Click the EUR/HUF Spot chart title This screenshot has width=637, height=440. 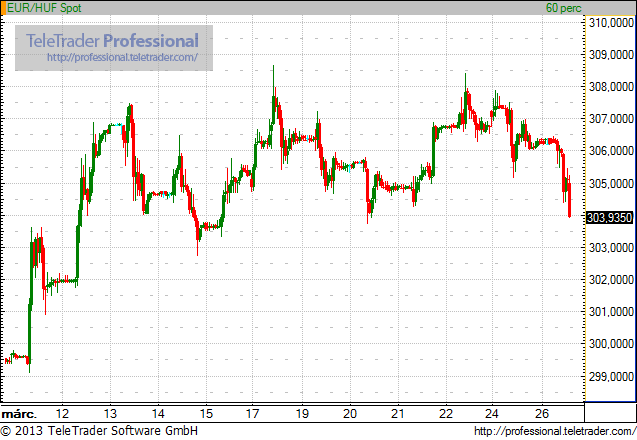pyautogui.click(x=44, y=8)
